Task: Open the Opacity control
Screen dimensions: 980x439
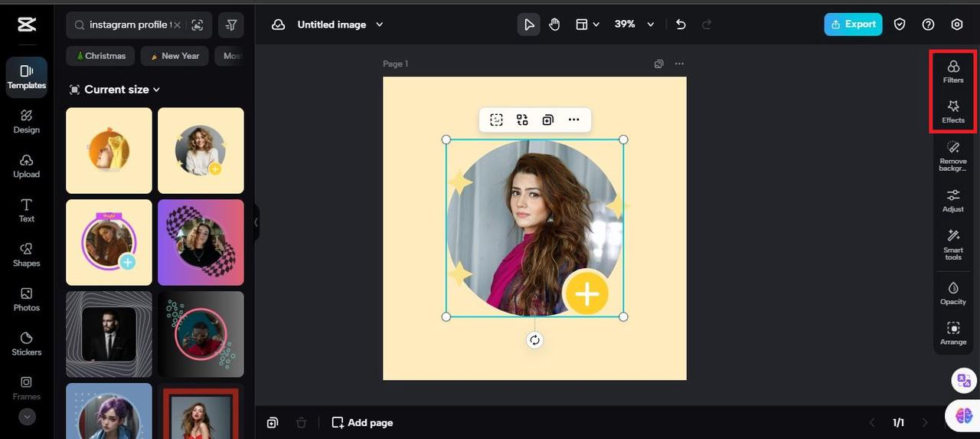Action: click(953, 293)
